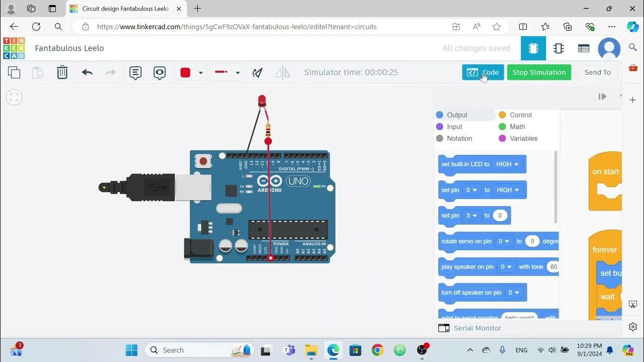This screenshot has height=362, width=644.
Task: Click value field 0 in set pin 3 block
Action: tap(500, 216)
